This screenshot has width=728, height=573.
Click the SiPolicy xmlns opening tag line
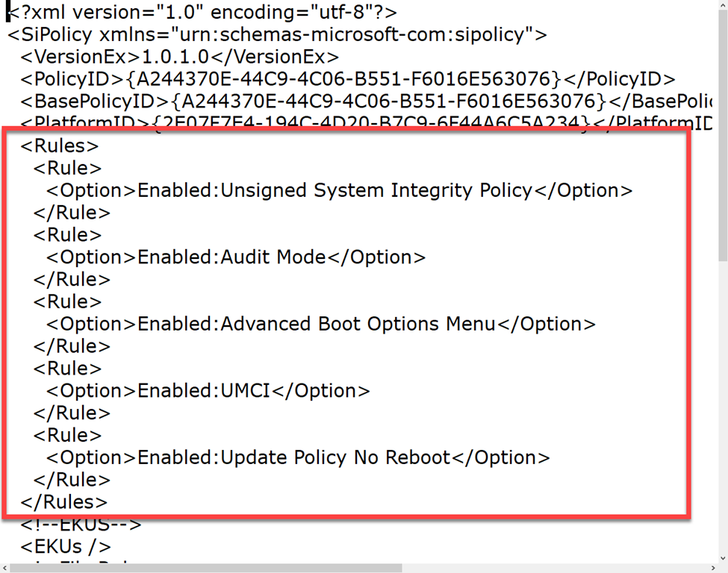tap(276, 35)
